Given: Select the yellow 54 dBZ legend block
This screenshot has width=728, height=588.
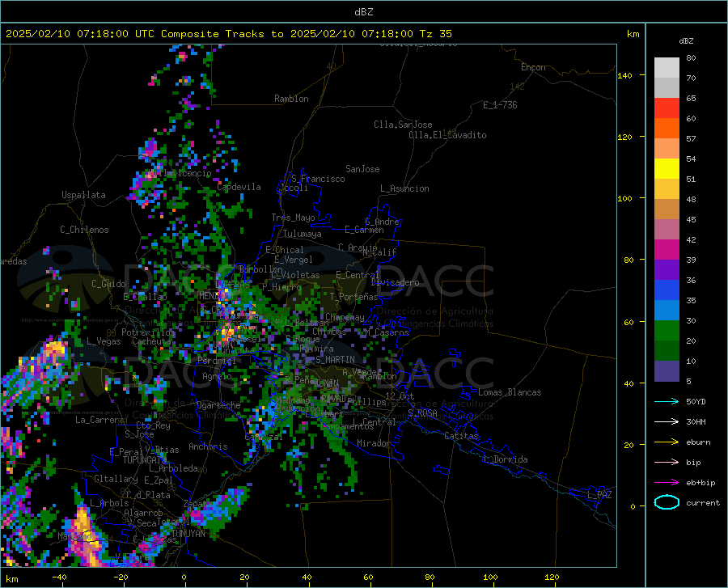Looking at the screenshot, I should point(667,168).
